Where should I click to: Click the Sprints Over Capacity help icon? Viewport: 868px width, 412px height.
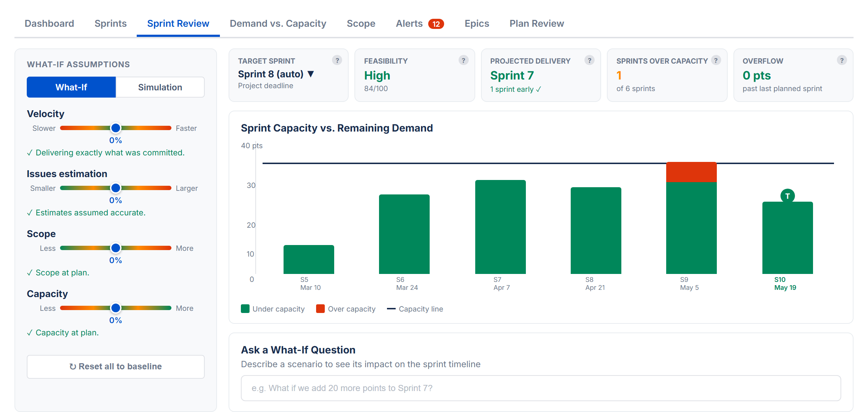pos(716,60)
